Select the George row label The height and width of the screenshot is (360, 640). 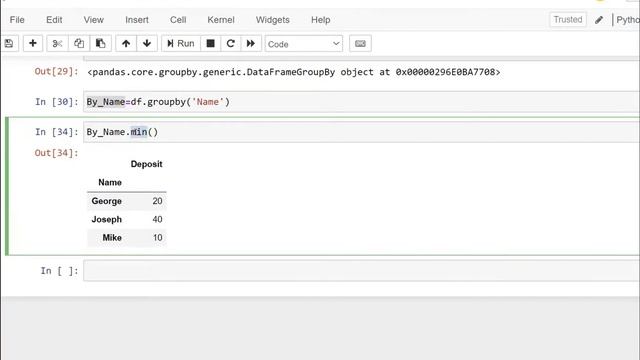pyautogui.click(x=107, y=201)
